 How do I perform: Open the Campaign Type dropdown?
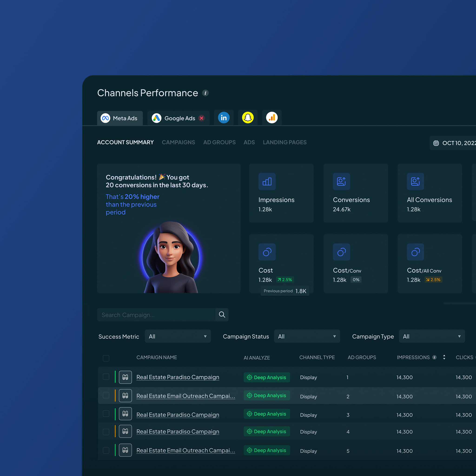pyautogui.click(x=432, y=336)
